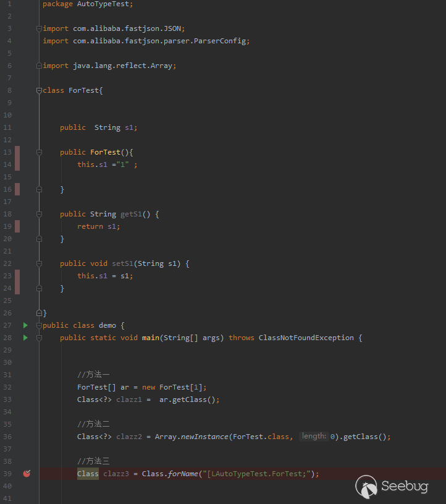The image size is (446, 504).
Task: Remove the breakpoint on line 39
Action: pos(26,474)
